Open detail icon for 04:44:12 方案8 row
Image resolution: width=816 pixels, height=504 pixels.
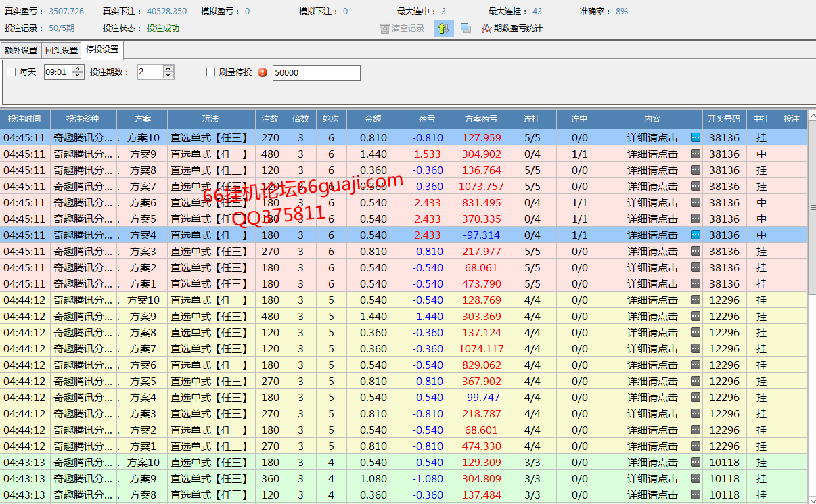pyautogui.click(x=696, y=332)
